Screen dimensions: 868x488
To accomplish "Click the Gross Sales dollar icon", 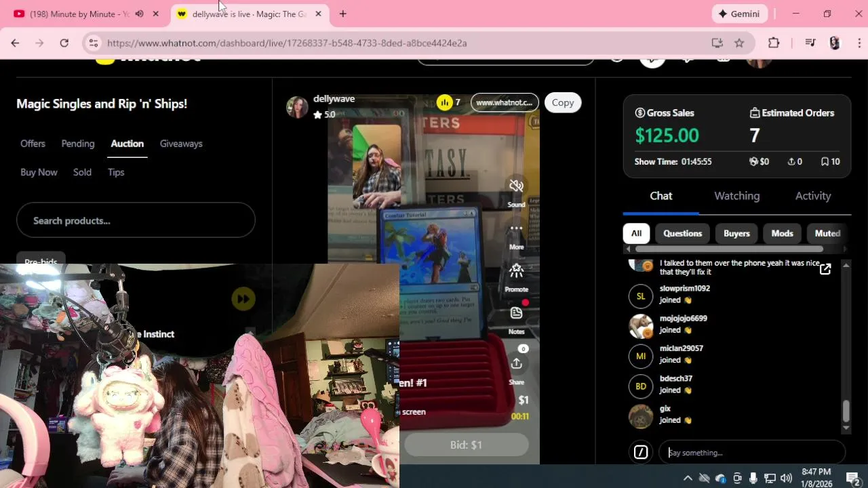I will coord(639,113).
